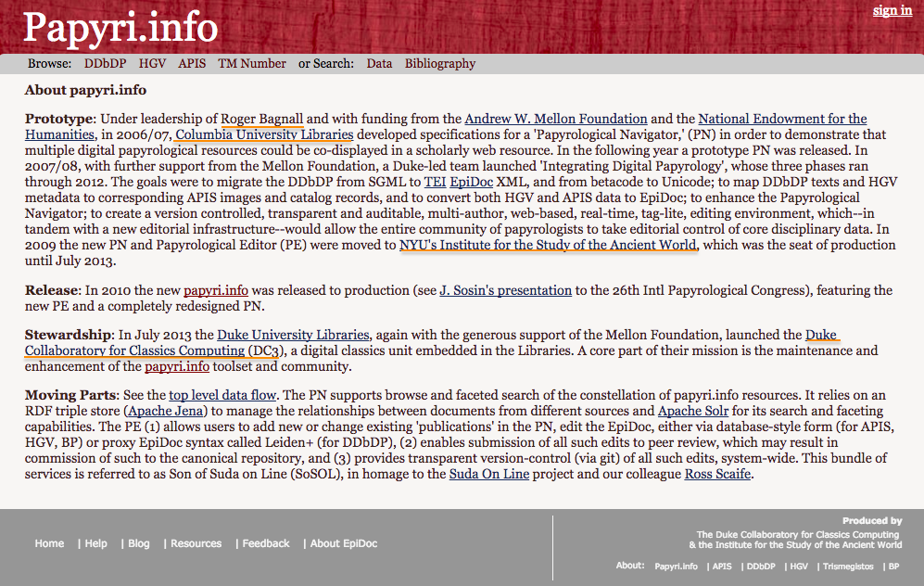Browse the DDbDP collection
Screen dimensions: 924x586
[105, 64]
